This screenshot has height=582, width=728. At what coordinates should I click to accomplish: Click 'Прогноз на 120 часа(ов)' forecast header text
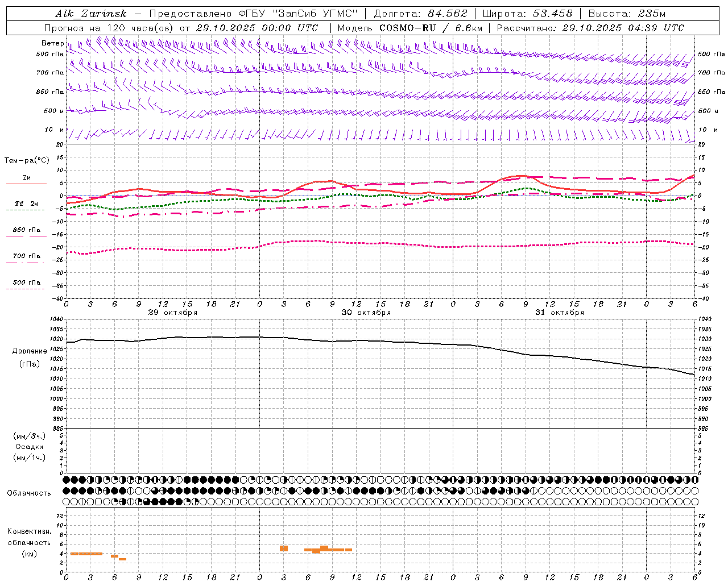coord(109,28)
